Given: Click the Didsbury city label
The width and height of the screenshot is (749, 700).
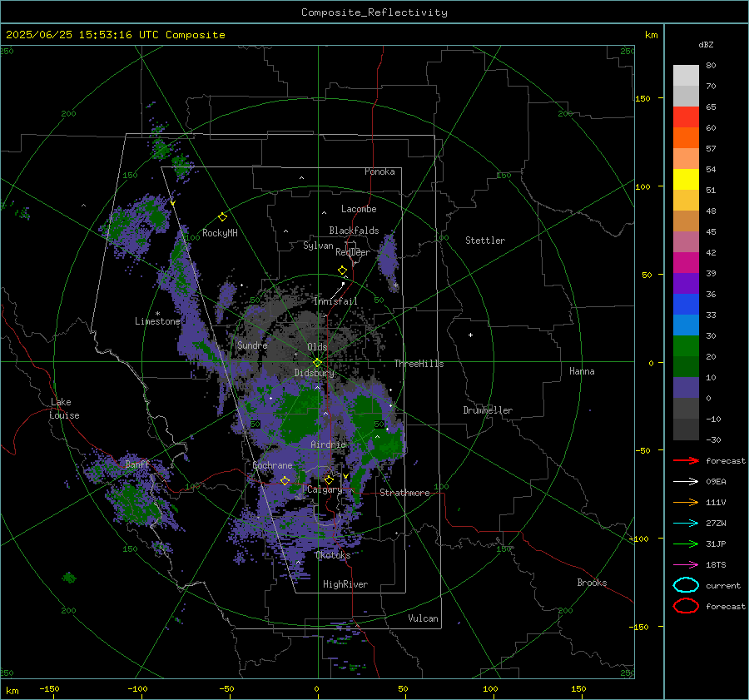Looking at the screenshot, I should pyautogui.click(x=315, y=373).
